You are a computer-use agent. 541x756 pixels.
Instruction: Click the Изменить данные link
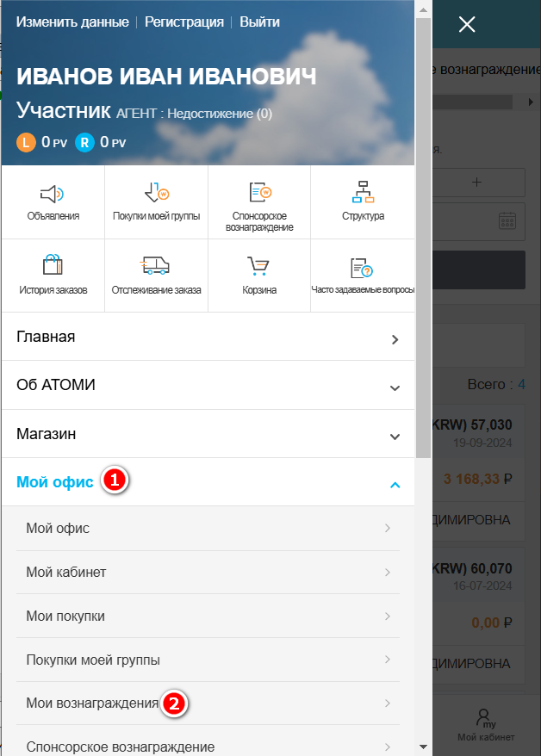[x=72, y=22]
